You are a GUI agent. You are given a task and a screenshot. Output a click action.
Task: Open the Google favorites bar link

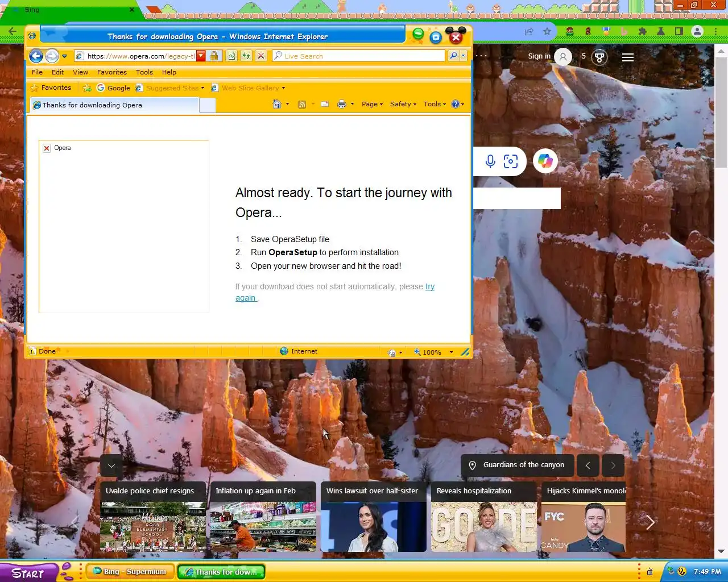(113, 88)
